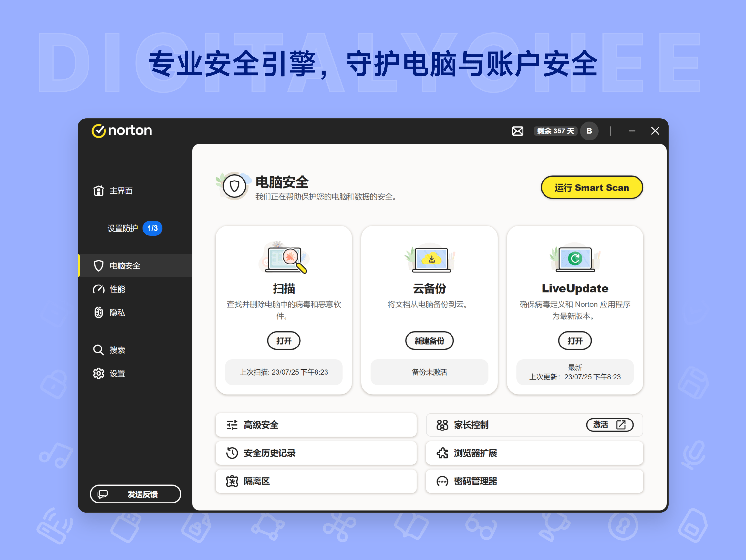Click the Quarantine (隔离区) bug icon
This screenshot has height=560, width=746.
click(232, 481)
